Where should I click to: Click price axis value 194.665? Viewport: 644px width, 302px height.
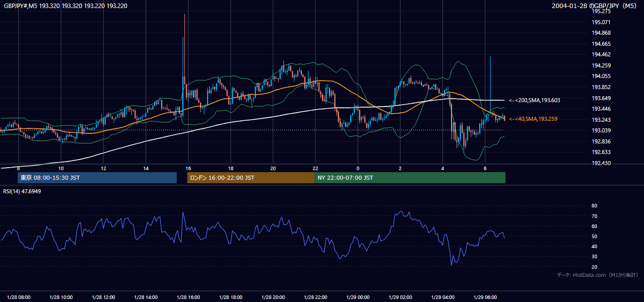[x=602, y=44]
